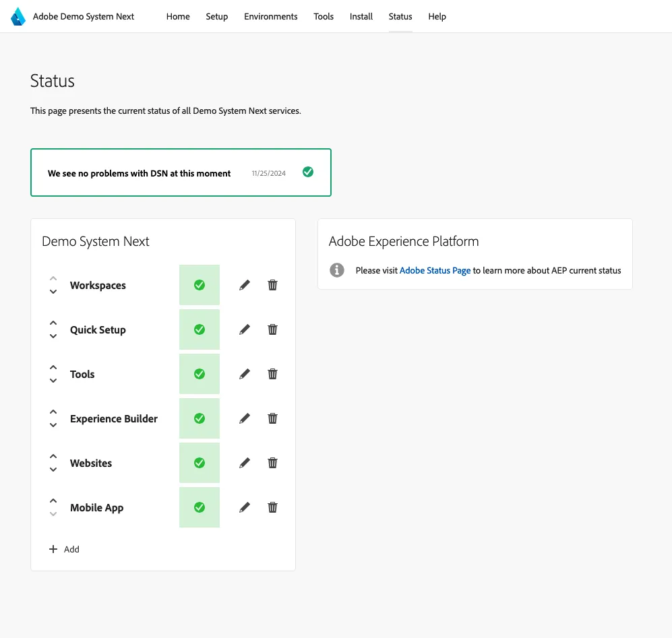Toggle the Tools service status indicator
672x638 pixels.
[x=200, y=374]
